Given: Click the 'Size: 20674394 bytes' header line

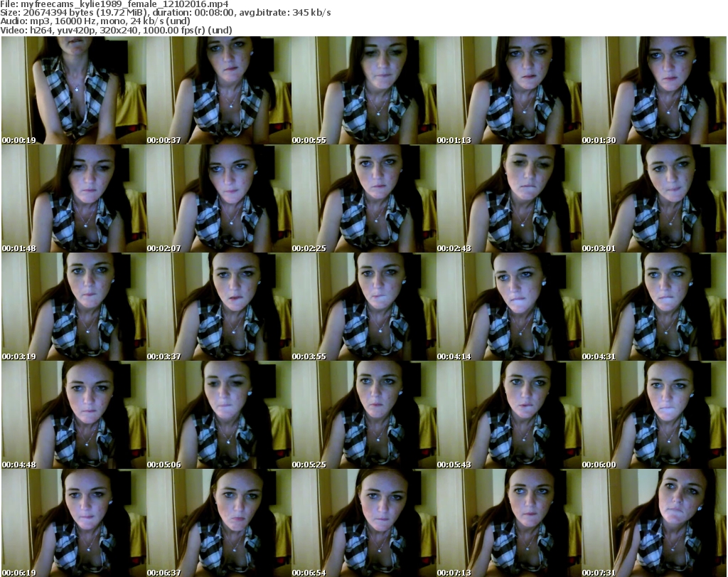Looking at the screenshot, I should coord(165,13).
